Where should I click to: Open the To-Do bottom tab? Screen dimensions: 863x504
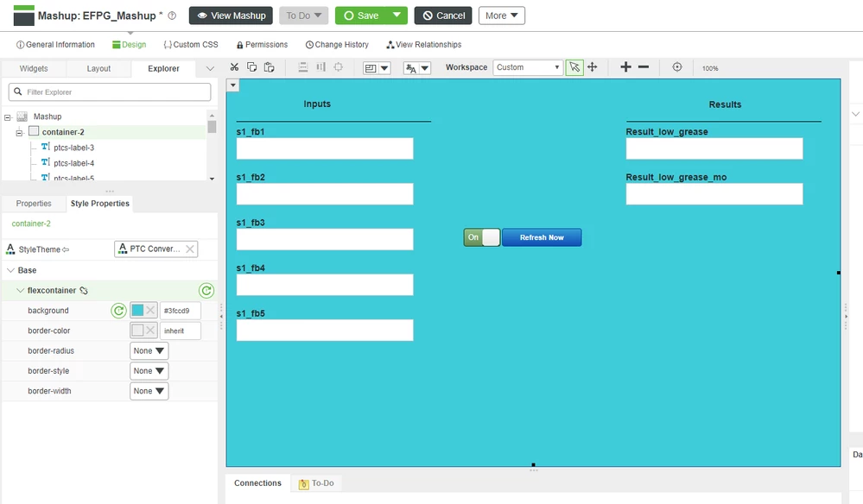pos(316,483)
